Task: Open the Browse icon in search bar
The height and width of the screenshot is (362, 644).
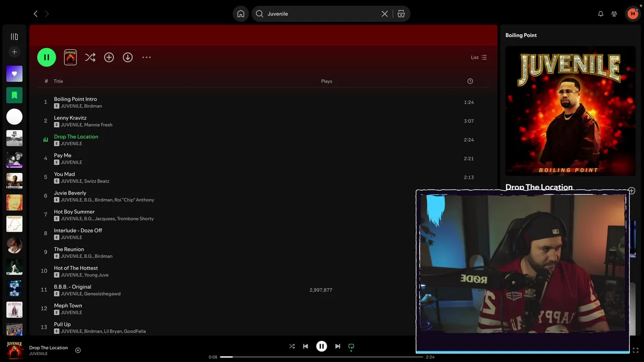Action: coord(401,14)
